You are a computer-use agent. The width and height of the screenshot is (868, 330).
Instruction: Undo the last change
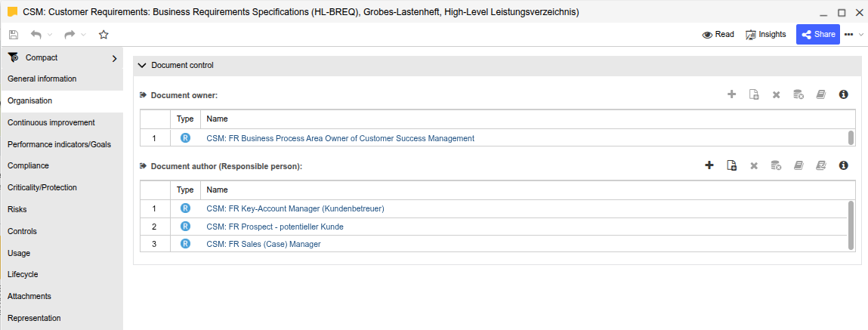click(x=36, y=34)
